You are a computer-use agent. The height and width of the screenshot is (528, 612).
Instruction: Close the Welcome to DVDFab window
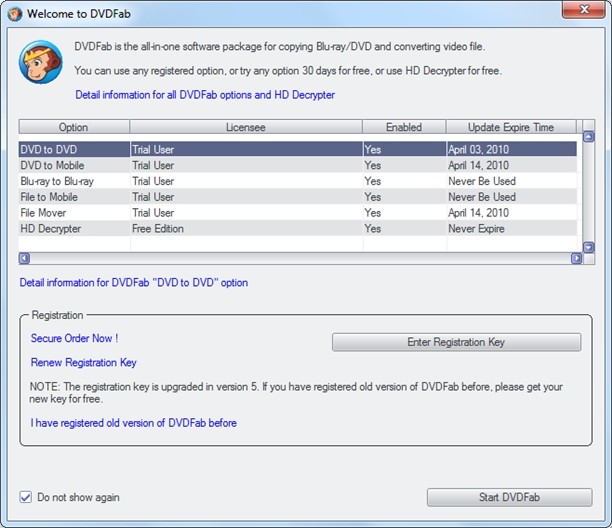coord(584,9)
